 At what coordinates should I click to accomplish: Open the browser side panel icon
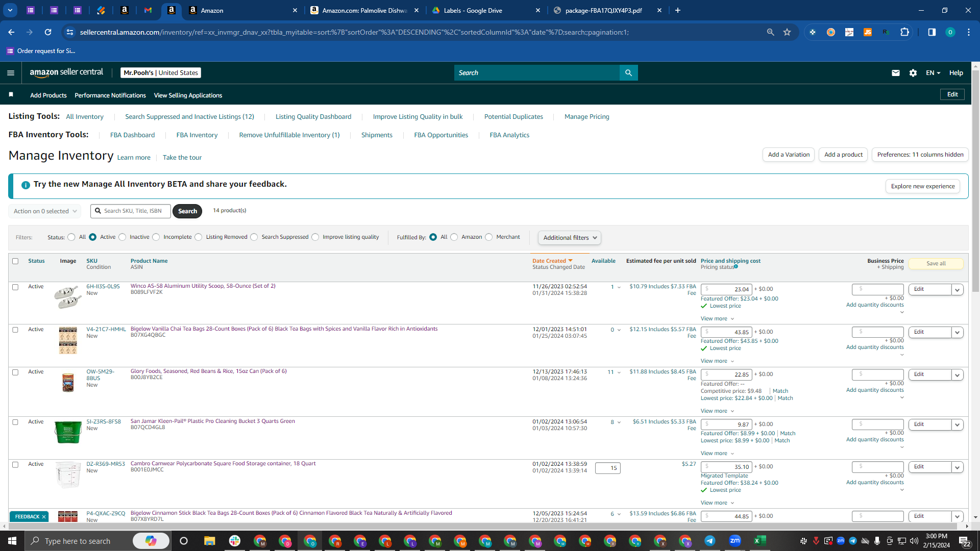(932, 32)
